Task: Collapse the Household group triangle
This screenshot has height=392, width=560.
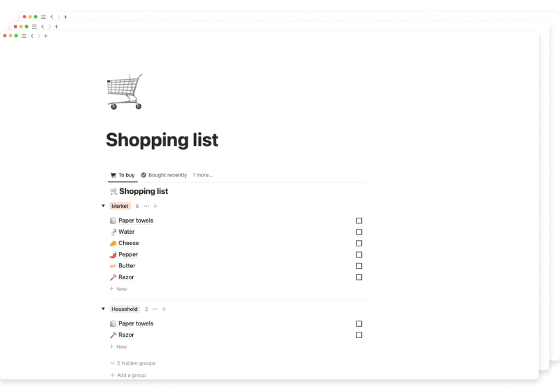Action: pyautogui.click(x=103, y=309)
